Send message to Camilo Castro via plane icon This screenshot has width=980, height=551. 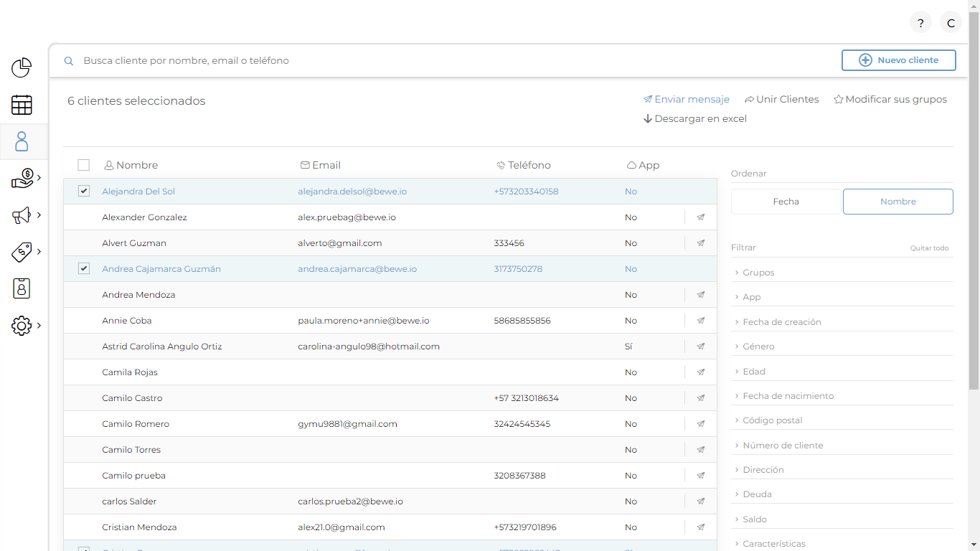(x=701, y=398)
